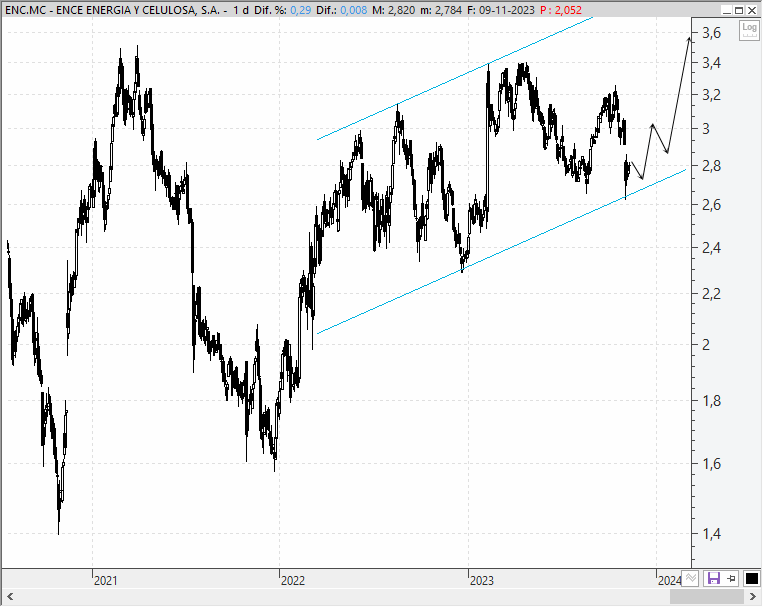Click the 2022 time axis label
Screen dimensions: 763x607
(x=293, y=580)
